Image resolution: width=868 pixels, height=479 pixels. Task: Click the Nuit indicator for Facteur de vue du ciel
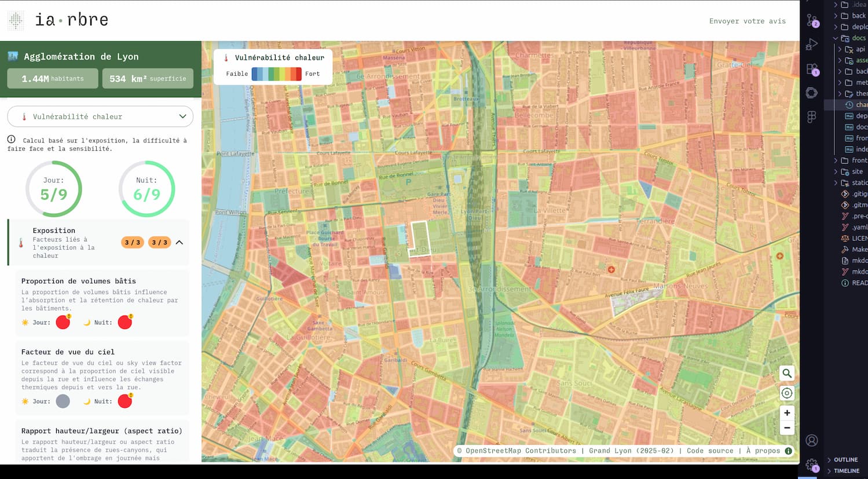124,401
